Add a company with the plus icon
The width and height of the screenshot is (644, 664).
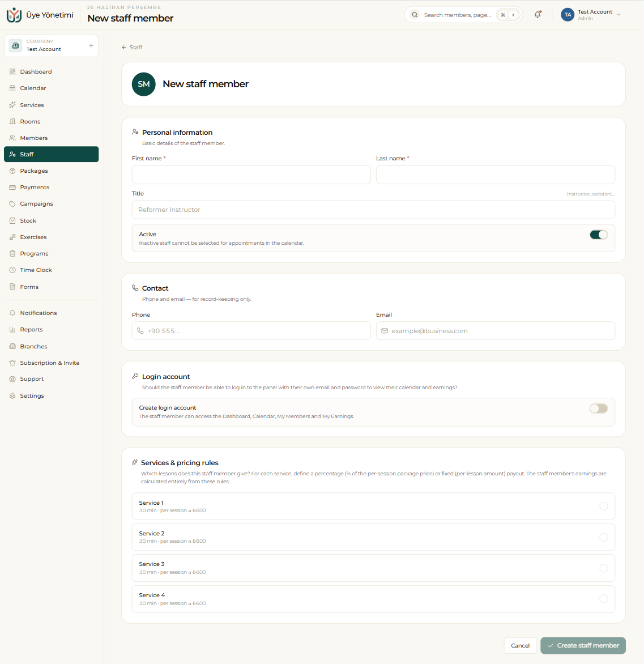click(91, 46)
